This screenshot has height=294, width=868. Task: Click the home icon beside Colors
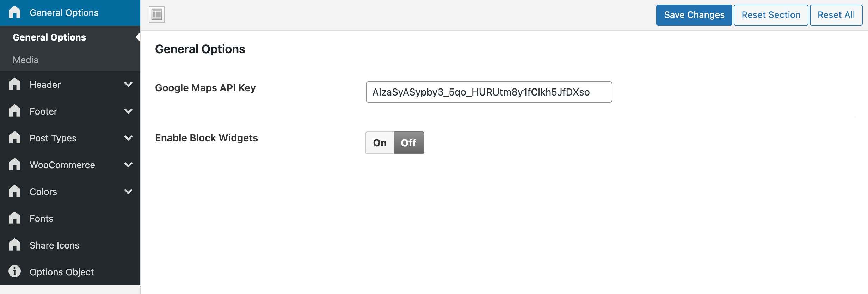[x=14, y=191]
